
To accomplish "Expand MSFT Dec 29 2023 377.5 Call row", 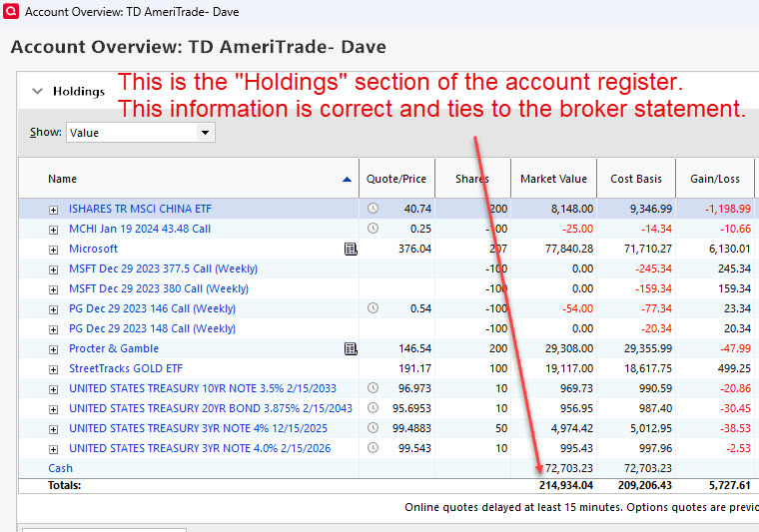I will pyautogui.click(x=53, y=269).
